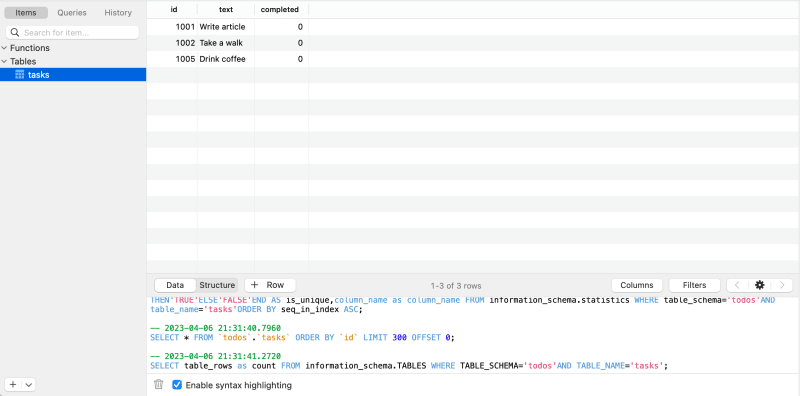Click the 21:31:40.7960 timestamp in log
The width and height of the screenshot is (800, 396).
tap(215, 328)
